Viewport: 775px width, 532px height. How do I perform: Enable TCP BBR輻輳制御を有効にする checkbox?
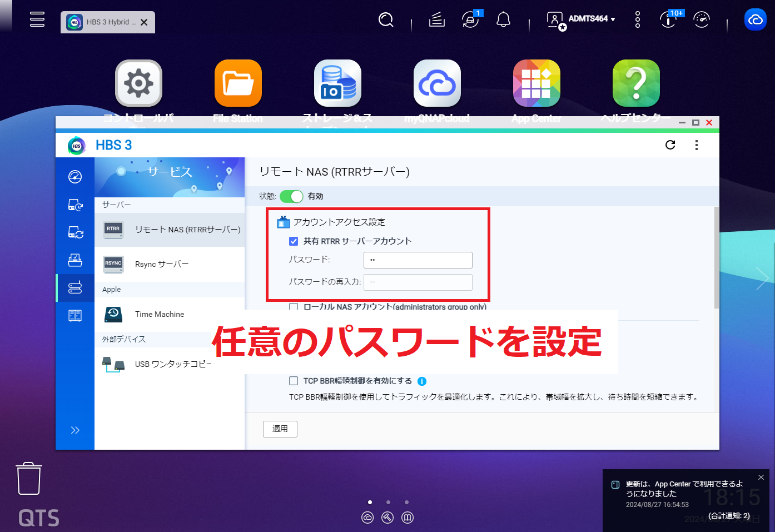point(294,381)
